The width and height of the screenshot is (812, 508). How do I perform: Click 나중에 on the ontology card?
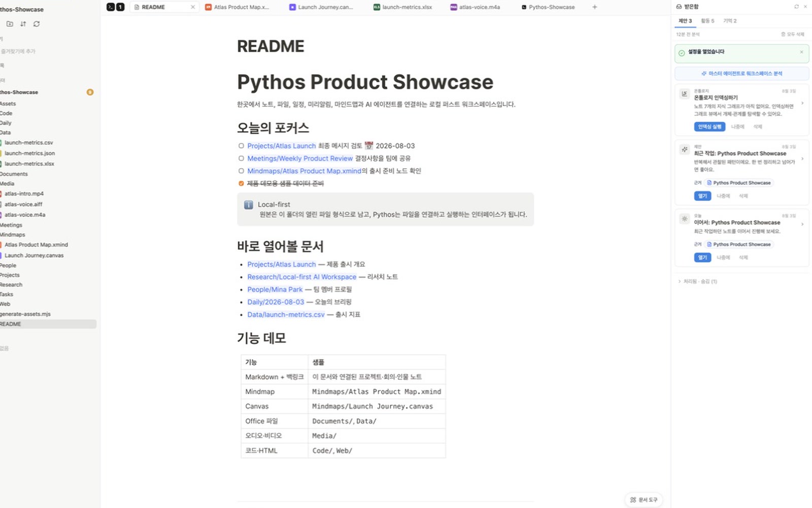pos(737,126)
